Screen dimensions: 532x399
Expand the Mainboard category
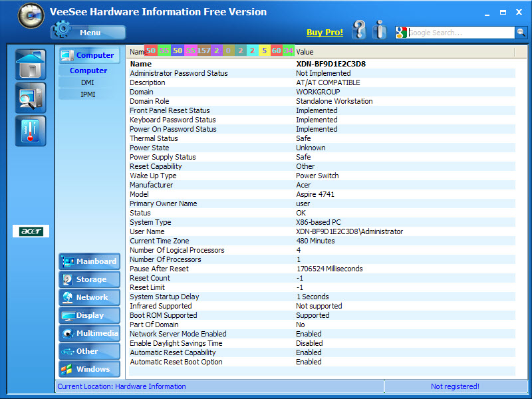coord(90,262)
